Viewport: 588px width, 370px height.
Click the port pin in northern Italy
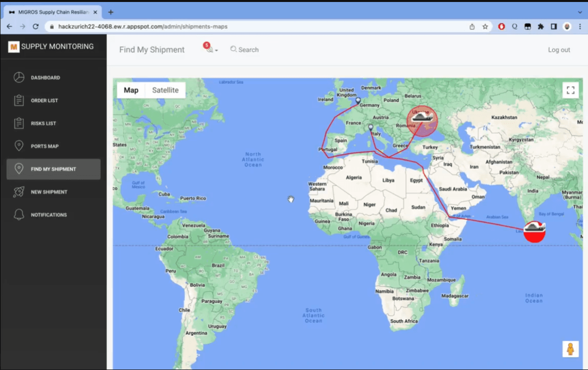tap(371, 127)
